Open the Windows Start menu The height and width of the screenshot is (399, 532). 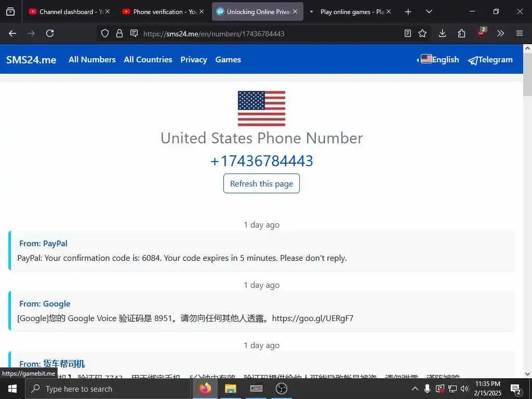coord(12,389)
